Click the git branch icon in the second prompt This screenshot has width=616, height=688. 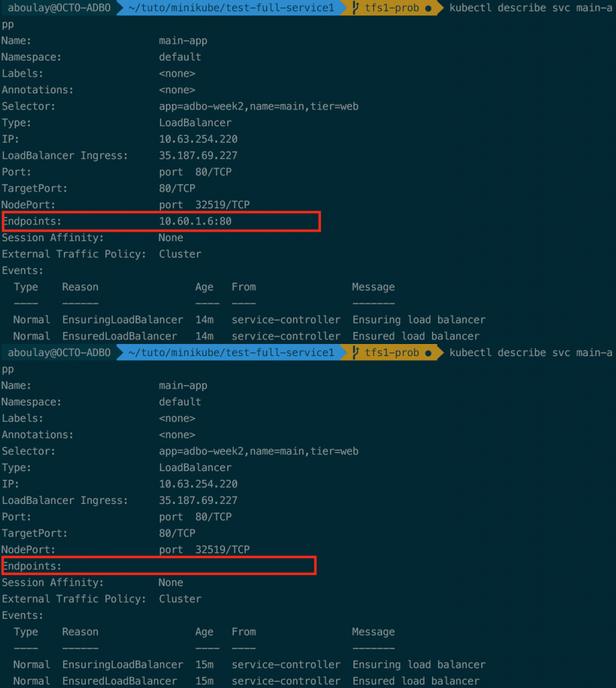click(355, 353)
